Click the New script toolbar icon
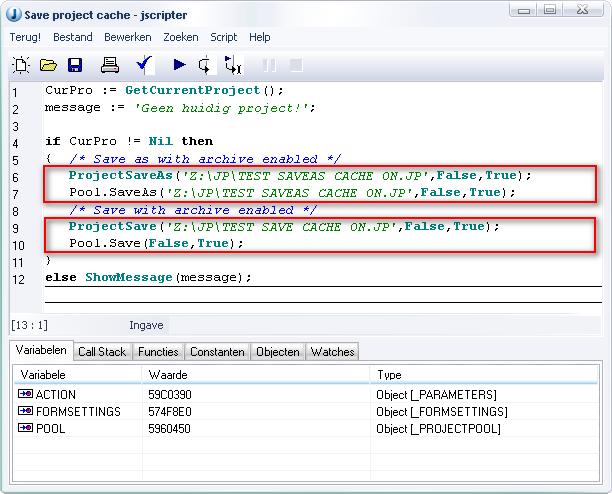Screen dimensions: 612x494 coord(21,65)
